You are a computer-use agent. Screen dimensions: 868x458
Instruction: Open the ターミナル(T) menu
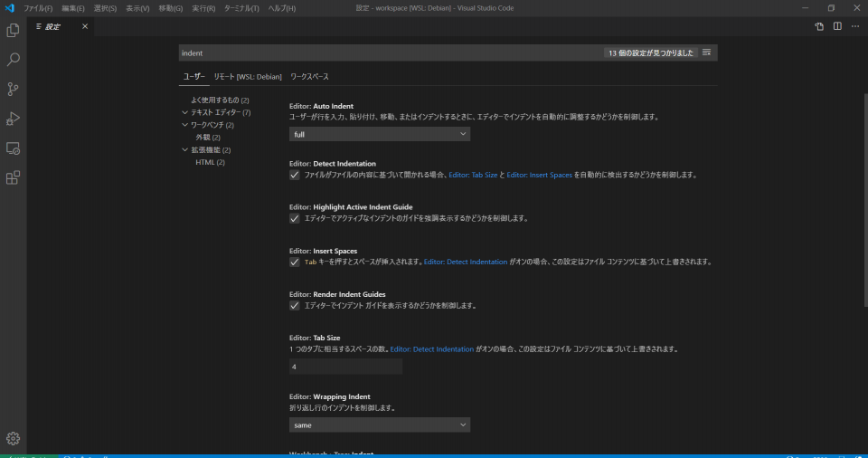241,8
